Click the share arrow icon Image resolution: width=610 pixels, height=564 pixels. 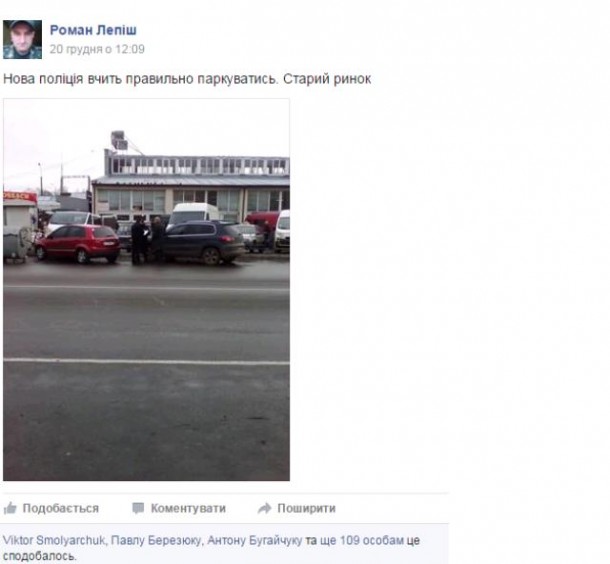tap(265, 508)
